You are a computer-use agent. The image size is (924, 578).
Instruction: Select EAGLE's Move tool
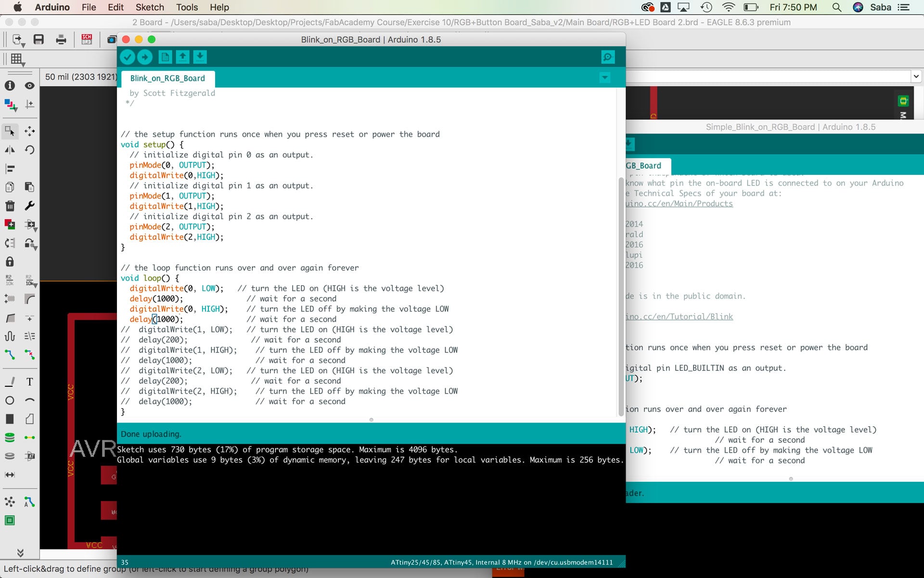tap(30, 131)
